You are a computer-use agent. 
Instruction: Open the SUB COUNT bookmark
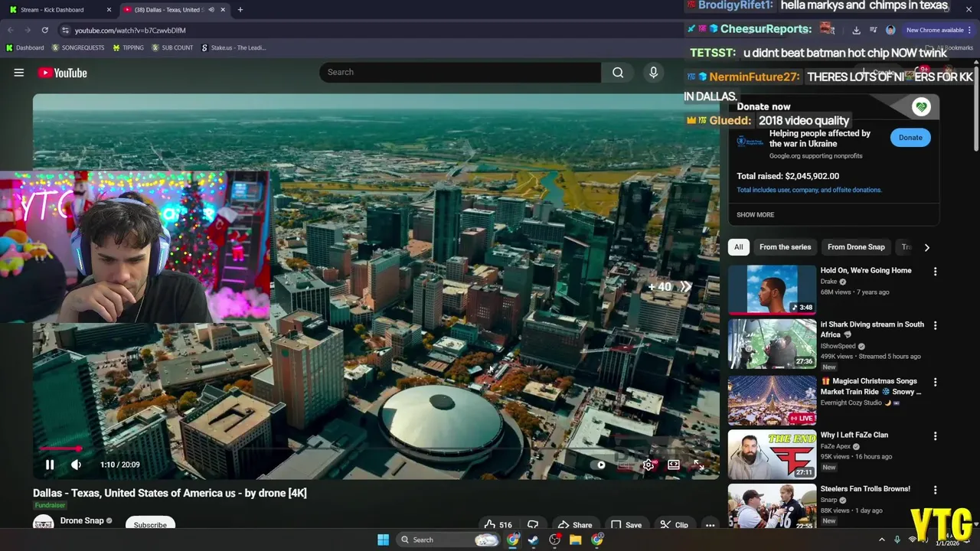point(172,47)
